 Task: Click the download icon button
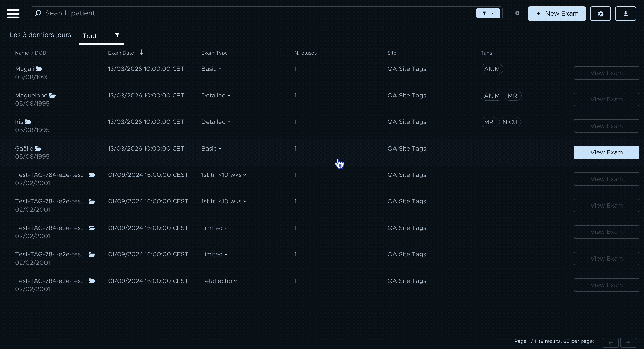pos(625,13)
